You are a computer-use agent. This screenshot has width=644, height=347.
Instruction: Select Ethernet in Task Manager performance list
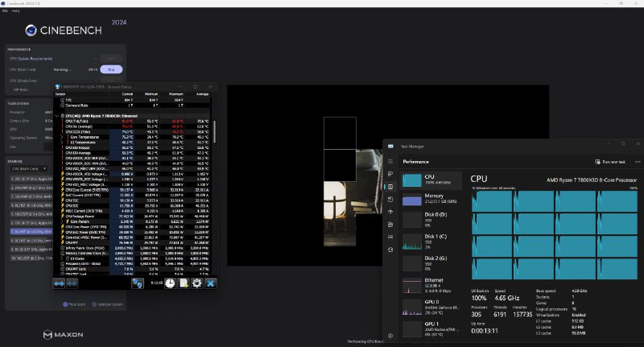tap(431, 285)
